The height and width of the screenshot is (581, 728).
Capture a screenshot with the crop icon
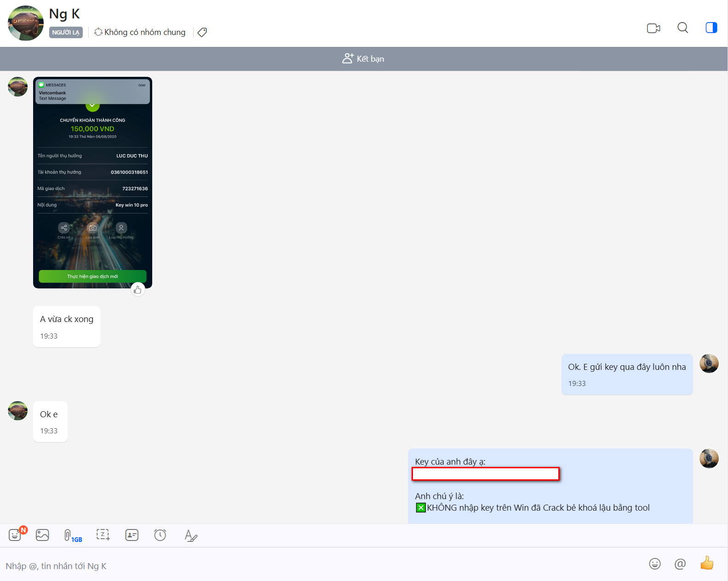(103, 535)
